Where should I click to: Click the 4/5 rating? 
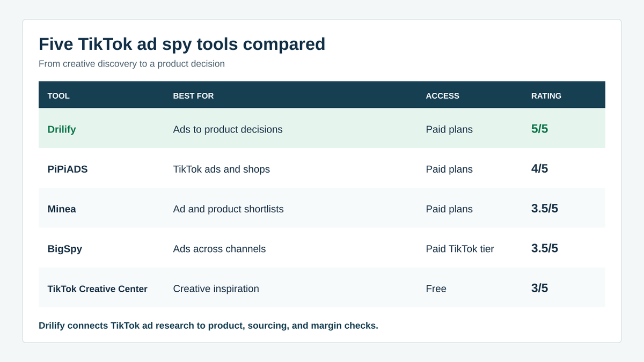pyautogui.click(x=540, y=168)
